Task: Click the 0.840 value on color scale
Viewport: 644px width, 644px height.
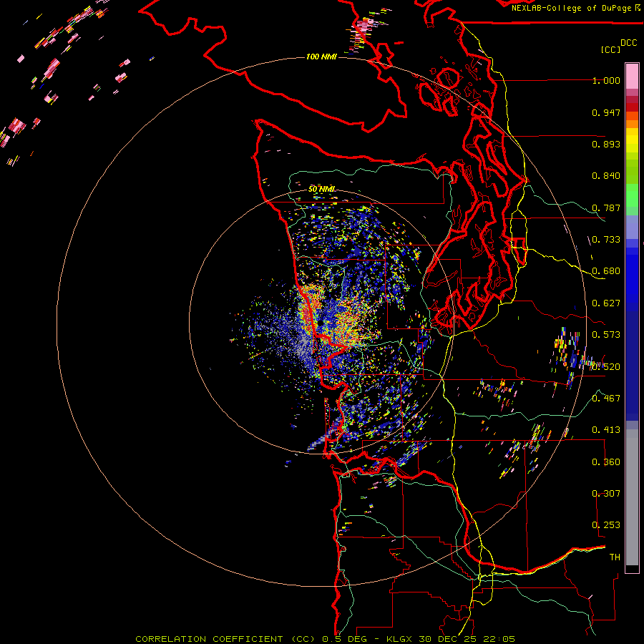Action: tap(606, 176)
